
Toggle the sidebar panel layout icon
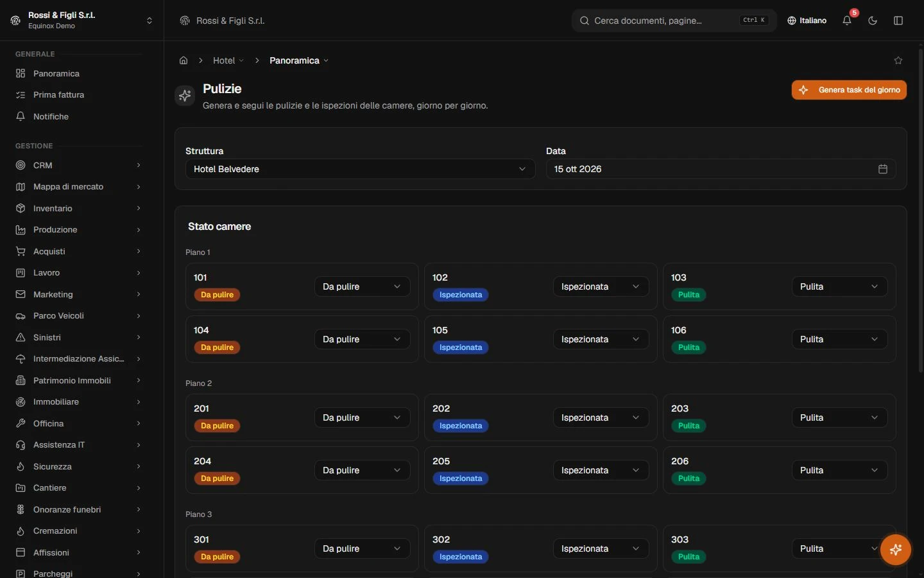(x=898, y=21)
